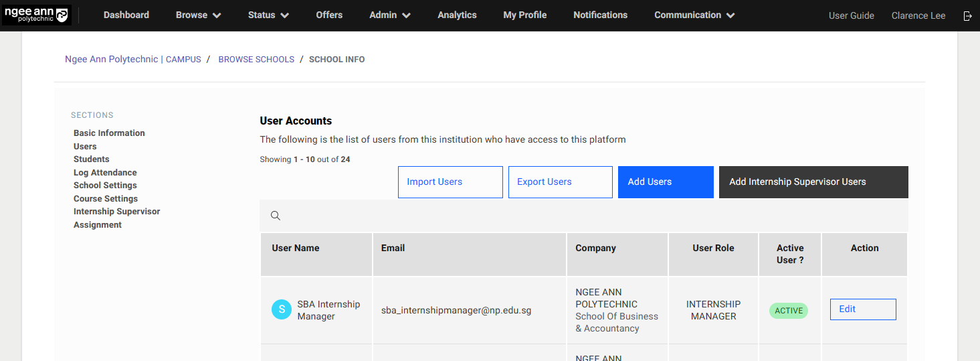Select School Settings in the sections sidebar
This screenshot has width=980, height=361.
pyautogui.click(x=105, y=186)
